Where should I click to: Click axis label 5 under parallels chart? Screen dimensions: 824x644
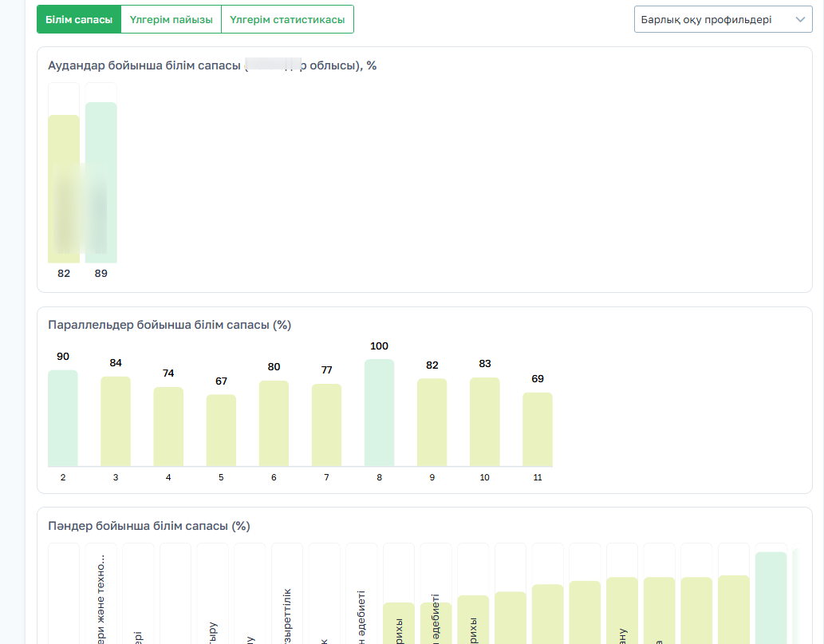(x=221, y=477)
